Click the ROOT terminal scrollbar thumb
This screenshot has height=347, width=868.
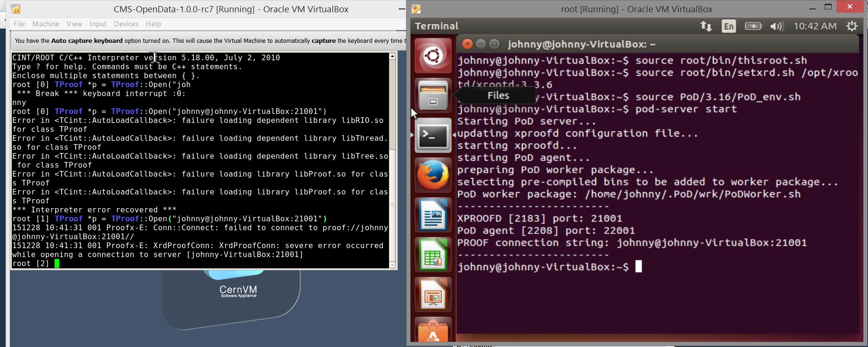point(392,205)
